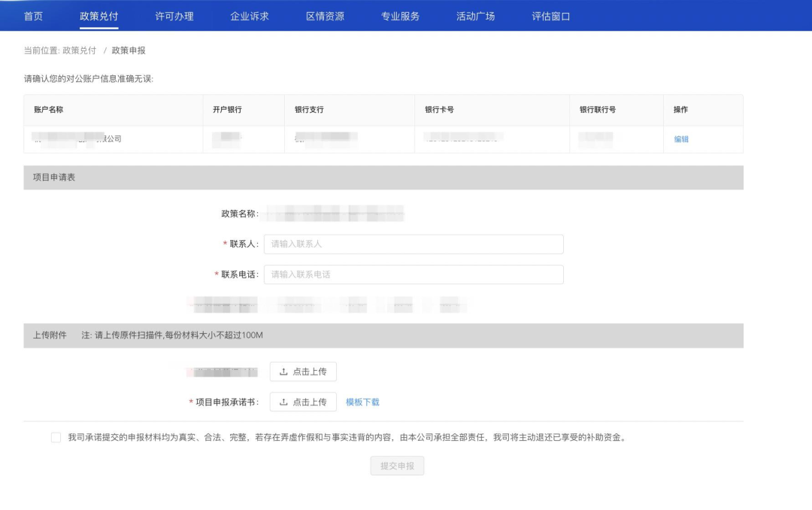Focus the 联系电话 input field
The width and height of the screenshot is (812, 510).
[414, 274]
